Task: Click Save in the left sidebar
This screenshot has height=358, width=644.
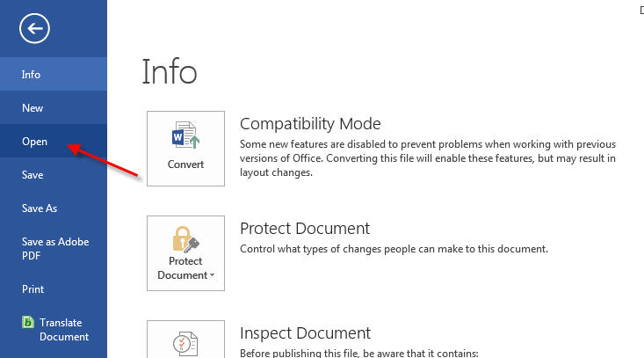Action: pyautogui.click(x=33, y=175)
